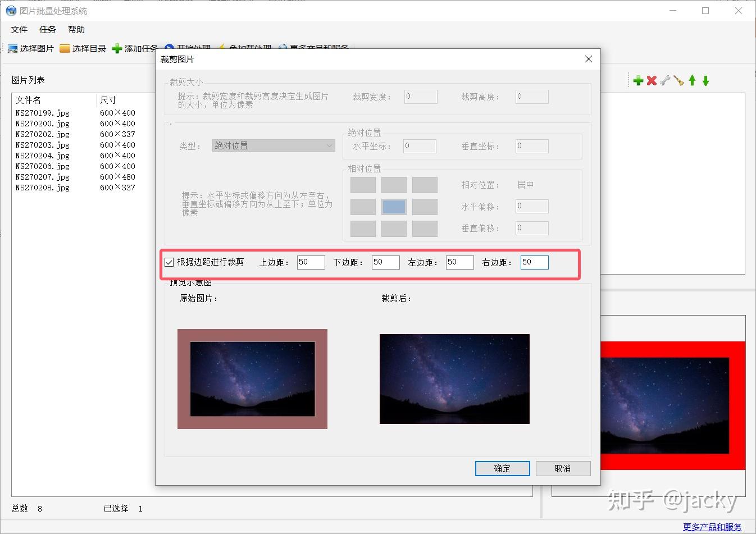
Task: Open the 选择图片 image picker icon
Action: click(12, 48)
